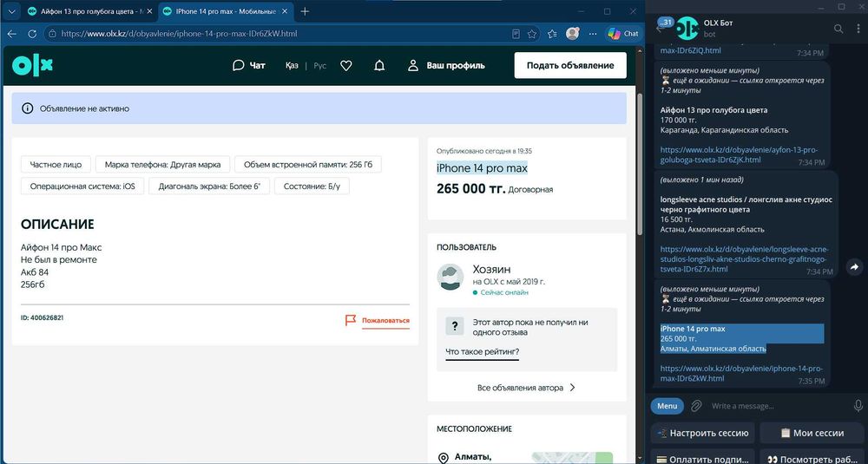This screenshot has width=868, height=464.
Task: Open Telegram chat more options menu
Action: (858, 29)
